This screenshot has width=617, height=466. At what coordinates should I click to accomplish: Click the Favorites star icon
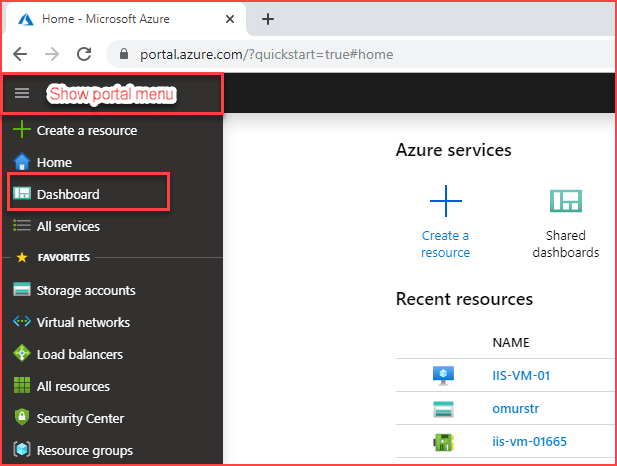pos(22,257)
